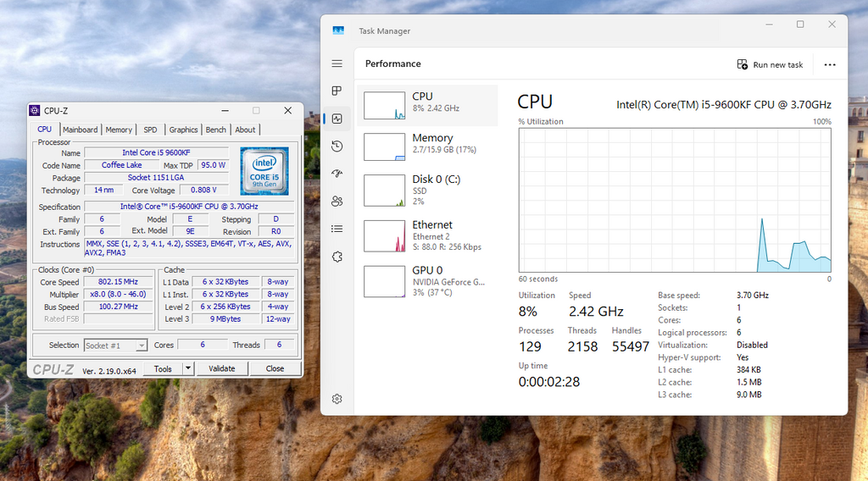Screen dimensions: 868x481
Task: Select CPU resource in Performance list
Action: 427,105
